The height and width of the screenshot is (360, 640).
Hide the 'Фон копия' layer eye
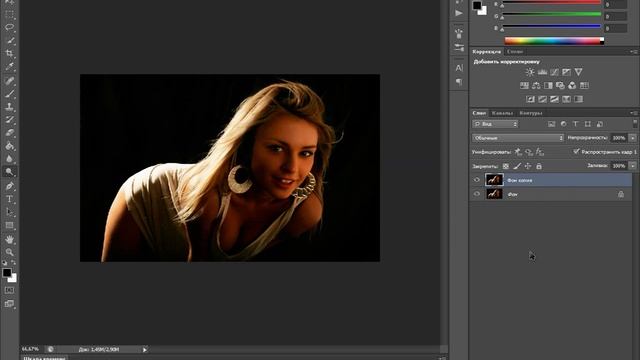[x=477, y=180]
